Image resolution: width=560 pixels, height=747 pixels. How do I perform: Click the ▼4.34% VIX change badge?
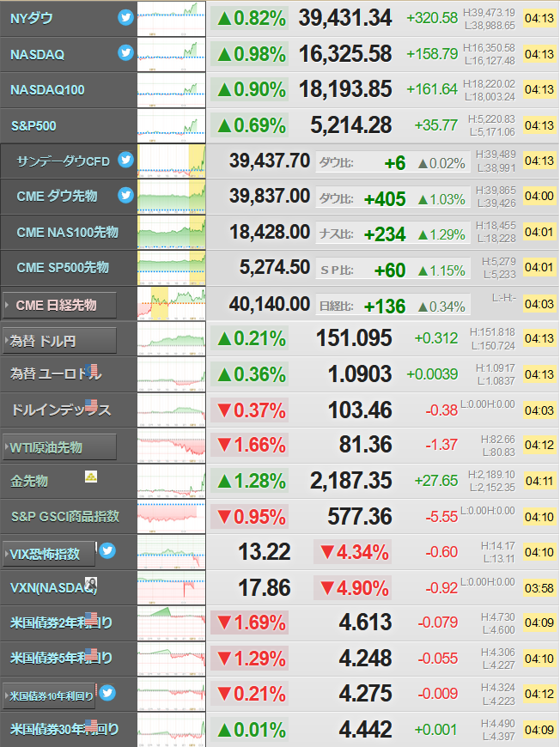[x=353, y=552]
